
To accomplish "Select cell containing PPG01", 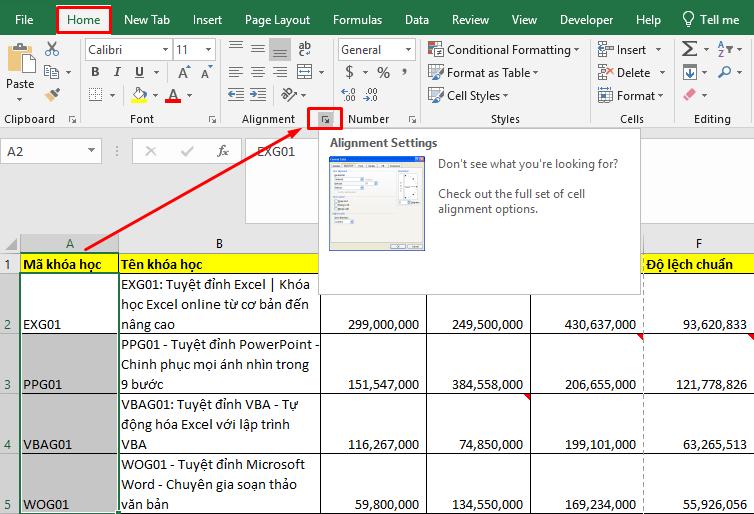I will 69,364.
